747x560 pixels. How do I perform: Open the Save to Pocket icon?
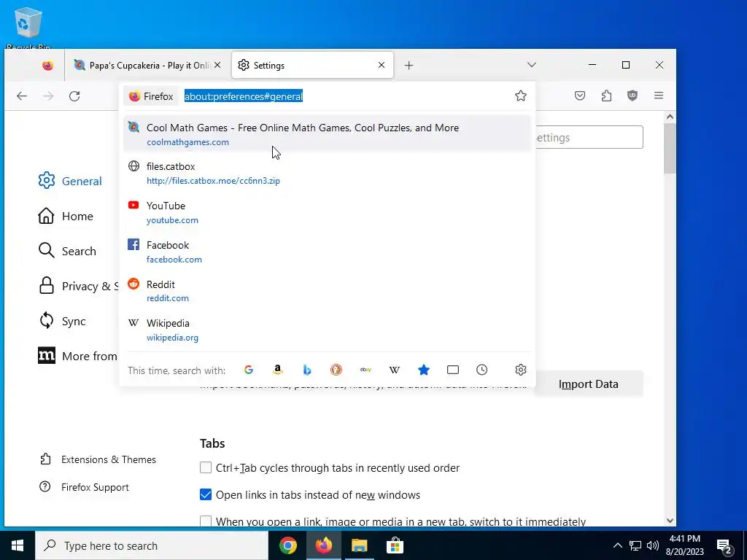[x=580, y=96]
